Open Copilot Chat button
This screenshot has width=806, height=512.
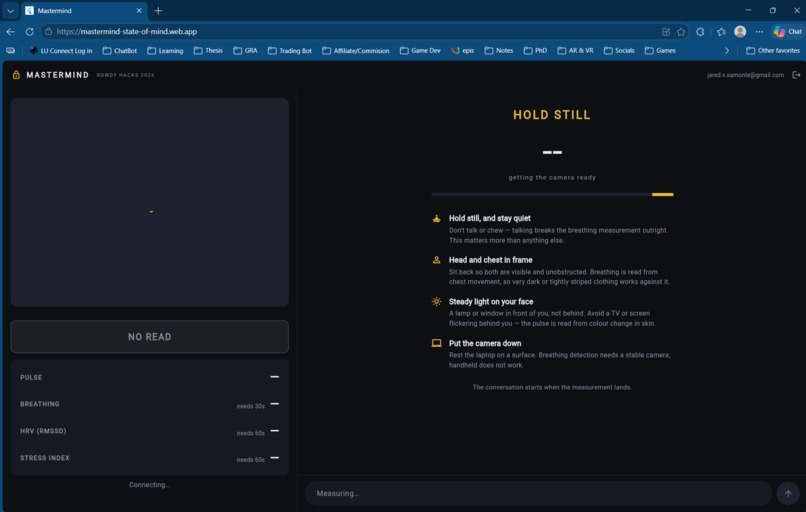pos(787,31)
